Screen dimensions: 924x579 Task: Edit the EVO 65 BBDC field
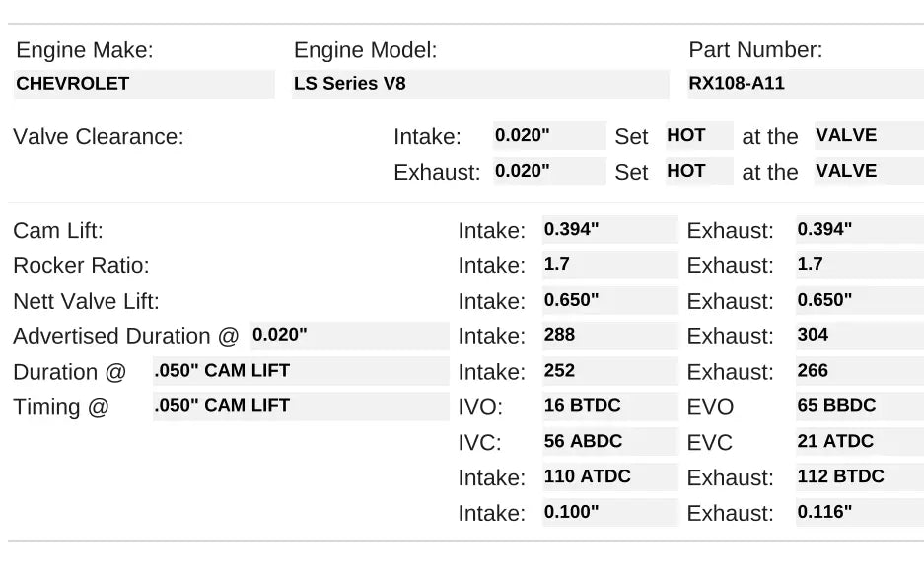click(x=859, y=406)
